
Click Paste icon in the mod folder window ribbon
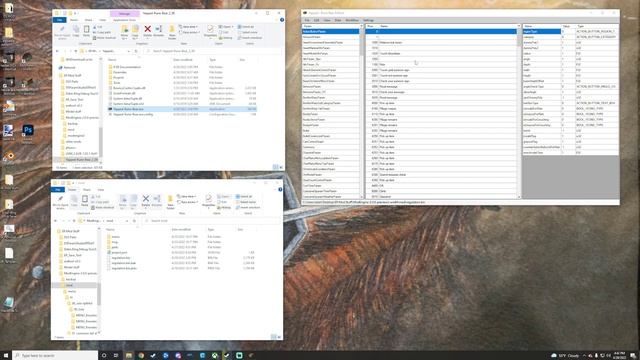tap(84, 200)
